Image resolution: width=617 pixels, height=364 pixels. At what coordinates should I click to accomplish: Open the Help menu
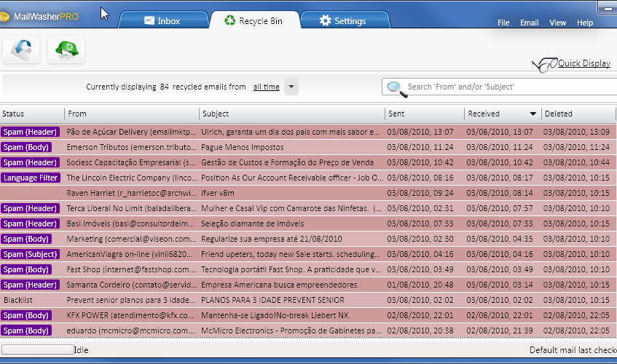[585, 23]
